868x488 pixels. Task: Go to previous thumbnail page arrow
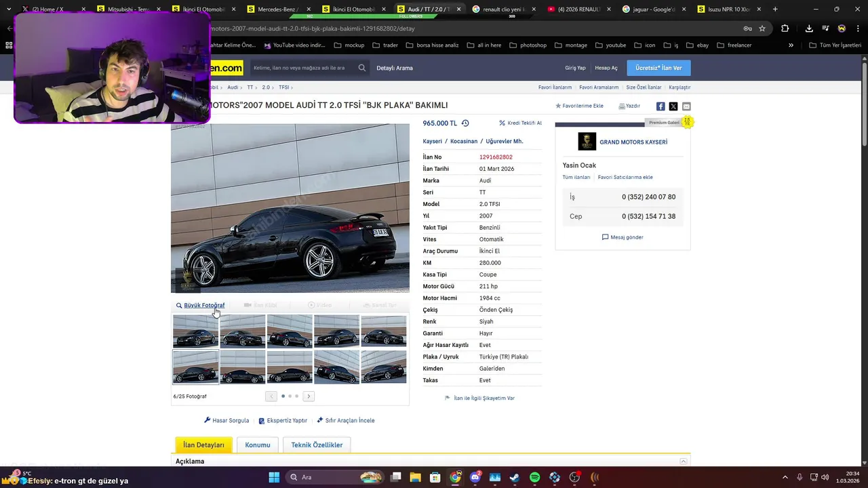(x=271, y=396)
